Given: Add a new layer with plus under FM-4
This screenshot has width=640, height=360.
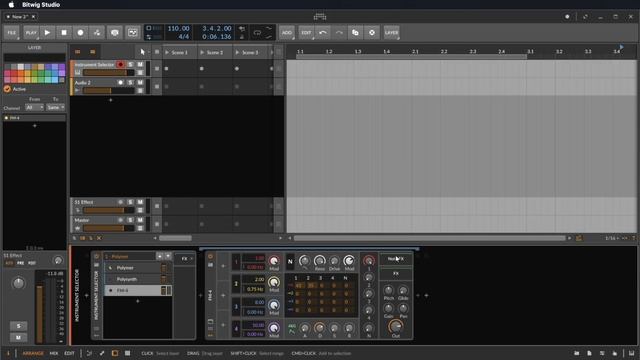Looking at the screenshot, I should (x=138, y=301).
